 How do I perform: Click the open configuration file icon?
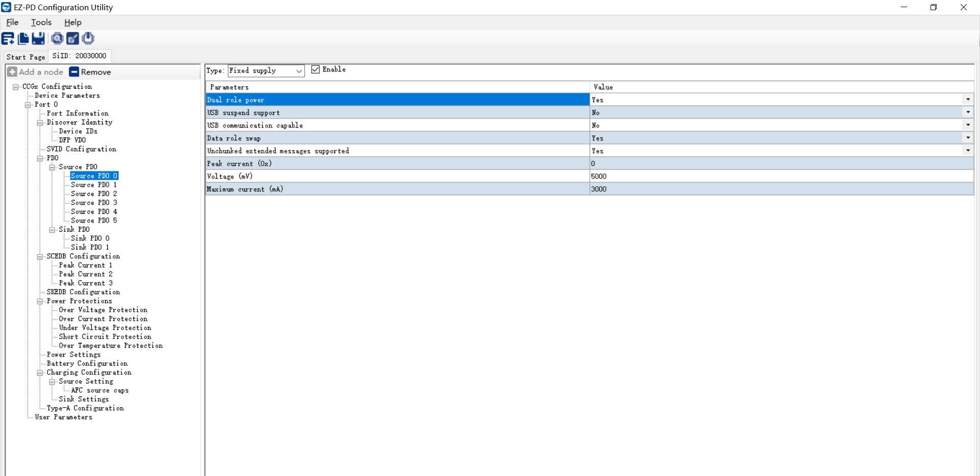23,38
